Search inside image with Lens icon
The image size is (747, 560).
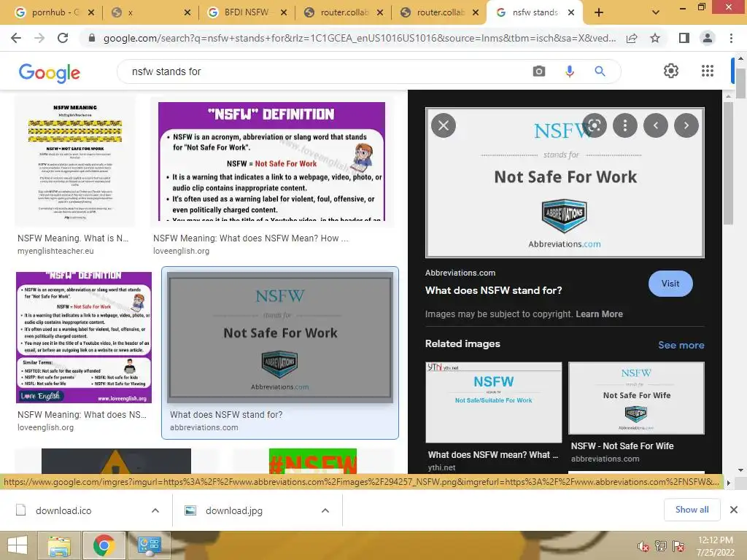click(x=594, y=125)
